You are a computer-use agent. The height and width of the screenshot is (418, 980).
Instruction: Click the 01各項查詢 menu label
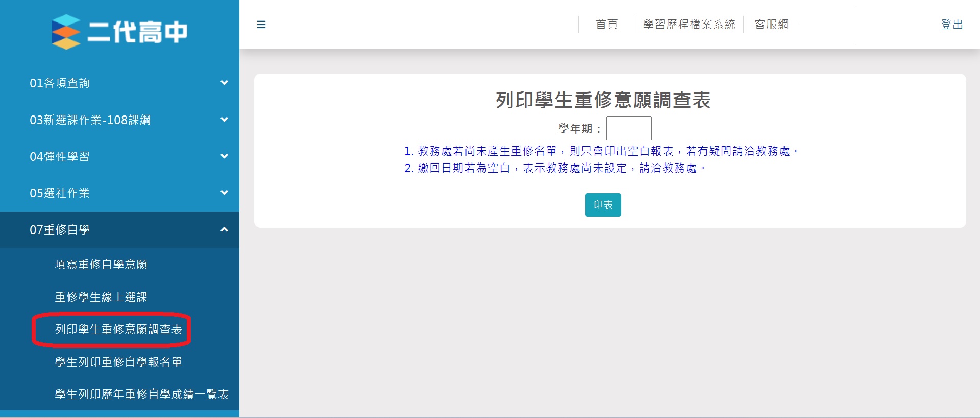point(60,83)
